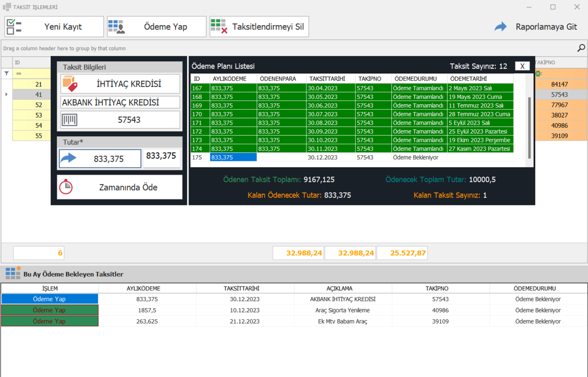This screenshot has width=588, height=377.
Task: Click the Taksitlendirmeyi Sil grid-delete icon
Action: (219, 27)
